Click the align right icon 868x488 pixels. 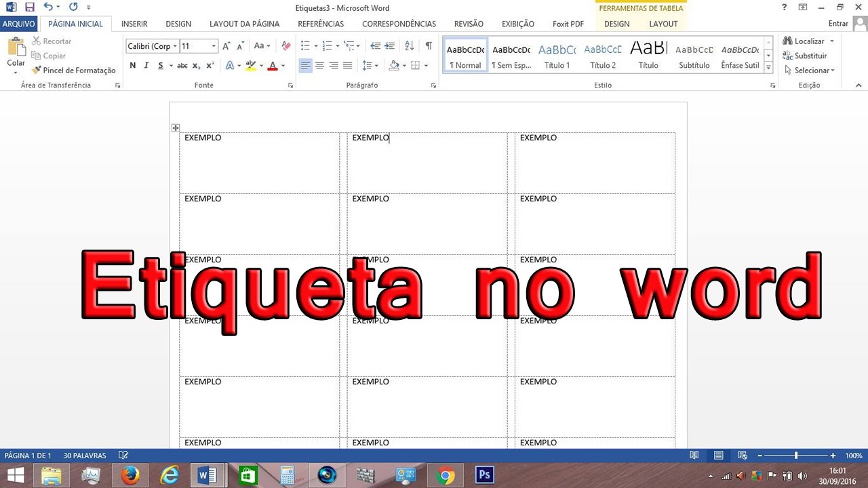point(334,66)
